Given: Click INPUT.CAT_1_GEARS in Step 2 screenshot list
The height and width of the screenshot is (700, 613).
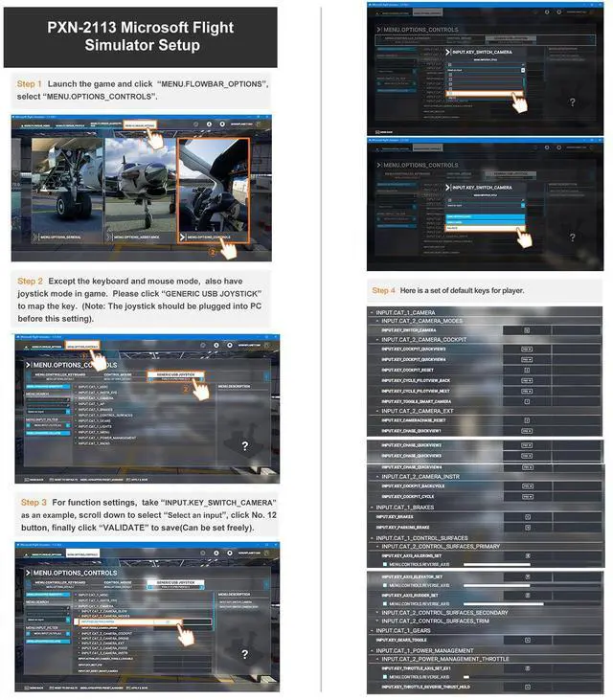Looking at the screenshot, I should pyautogui.click(x=93, y=421).
